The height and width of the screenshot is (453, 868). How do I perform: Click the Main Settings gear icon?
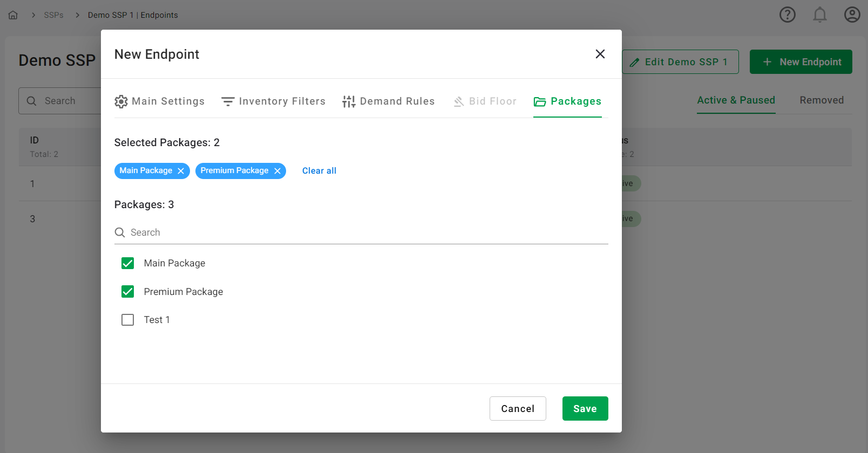pyautogui.click(x=121, y=101)
